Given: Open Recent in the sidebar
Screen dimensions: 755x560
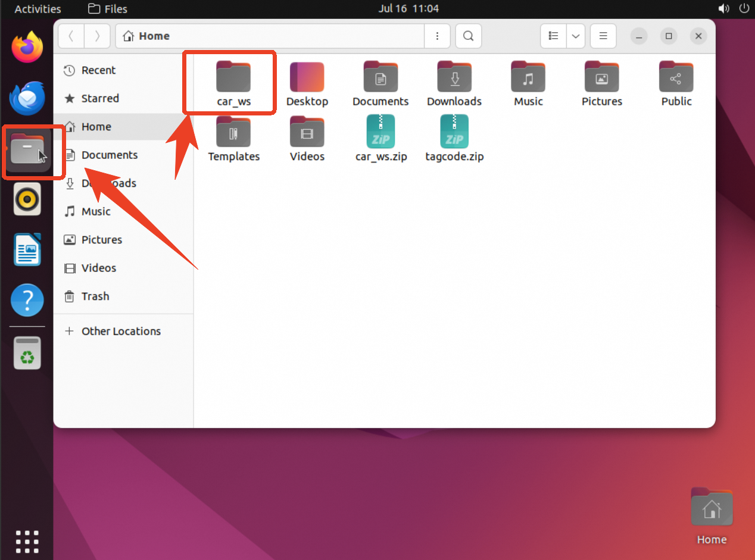Looking at the screenshot, I should pos(123,70).
